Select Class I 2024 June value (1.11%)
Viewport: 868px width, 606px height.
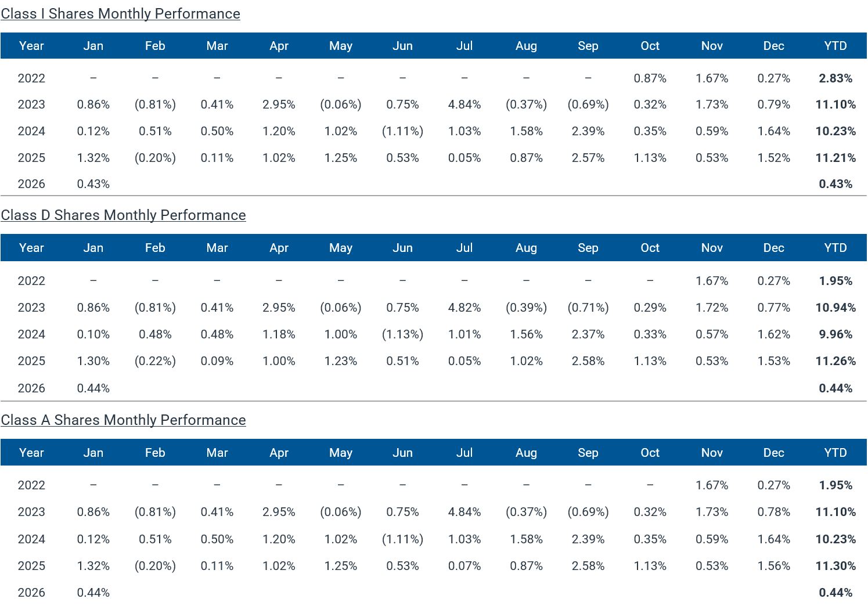(x=402, y=131)
